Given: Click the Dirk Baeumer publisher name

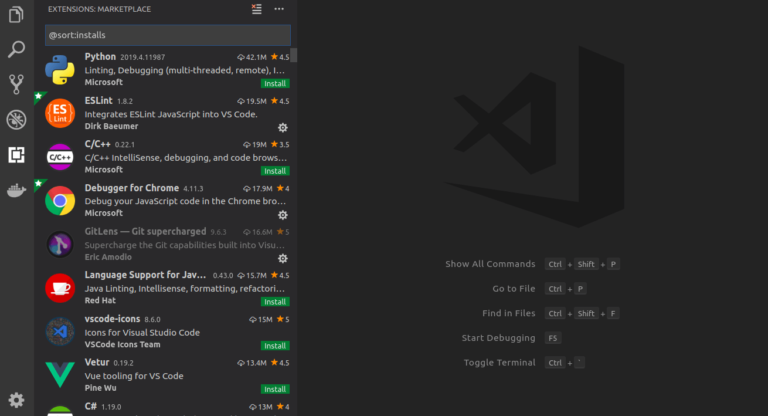Looking at the screenshot, I should coord(111,126).
